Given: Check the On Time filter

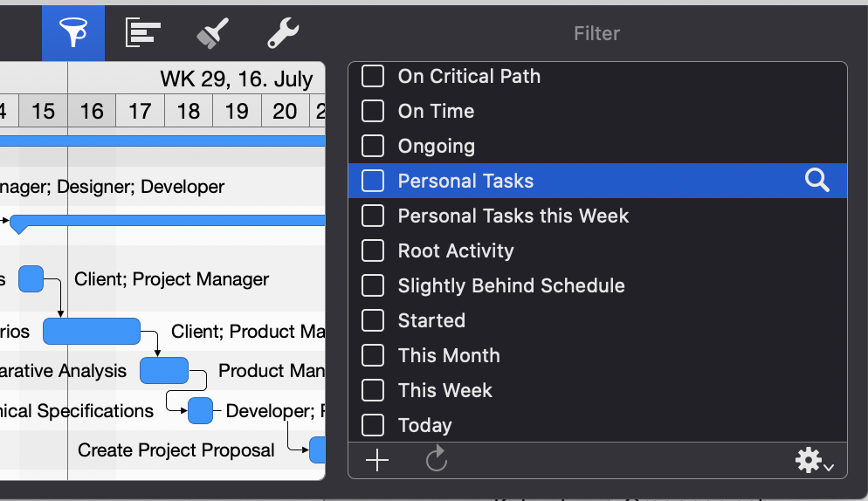Looking at the screenshot, I should point(373,111).
